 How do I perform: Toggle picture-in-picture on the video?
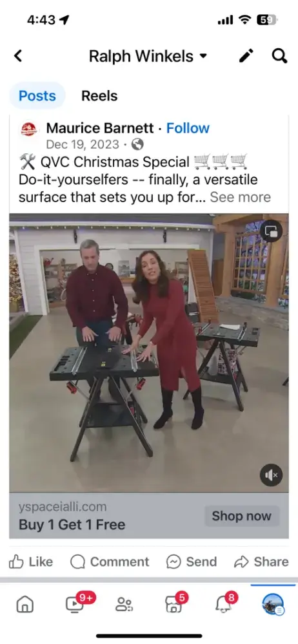point(272,231)
